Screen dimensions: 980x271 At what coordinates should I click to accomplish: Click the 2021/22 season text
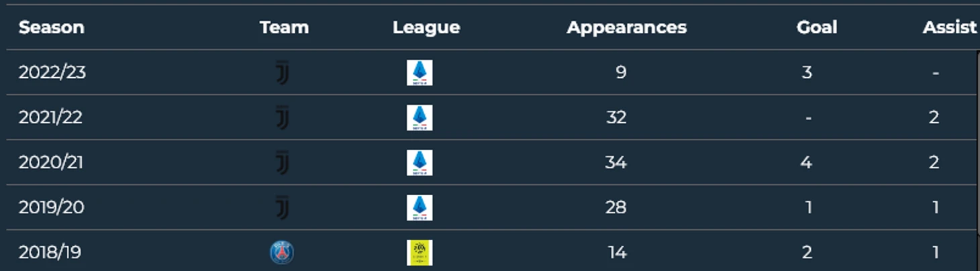pyautogui.click(x=50, y=117)
